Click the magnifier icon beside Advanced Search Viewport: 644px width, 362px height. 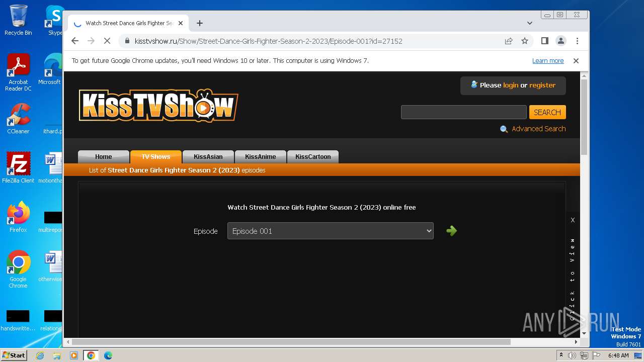point(504,129)
